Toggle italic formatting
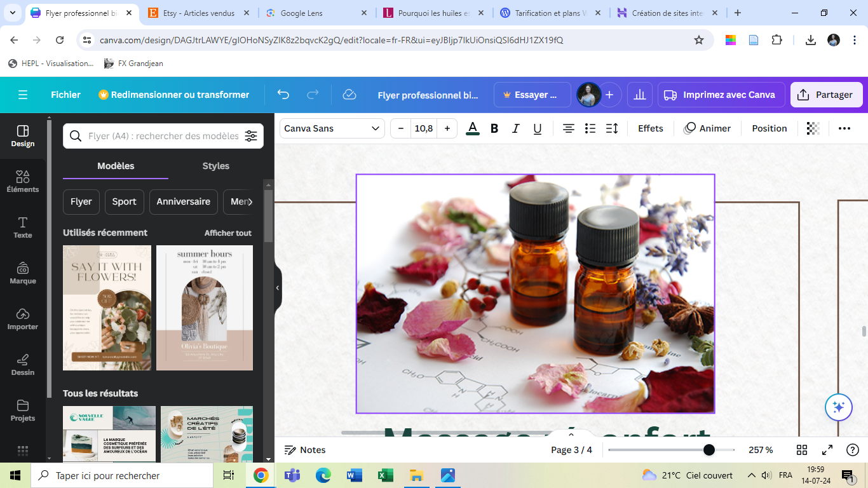This screenshot has width=868, height=488. point(516,128)
